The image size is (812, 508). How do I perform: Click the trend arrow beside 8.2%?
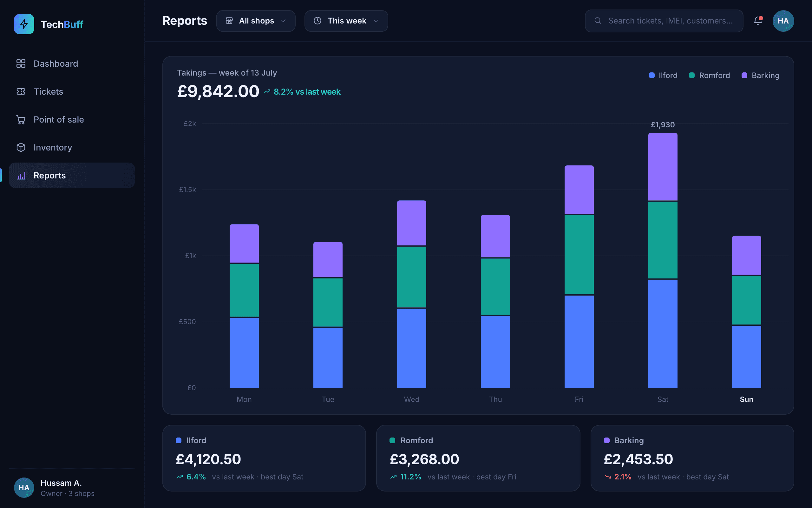(267, 91)
